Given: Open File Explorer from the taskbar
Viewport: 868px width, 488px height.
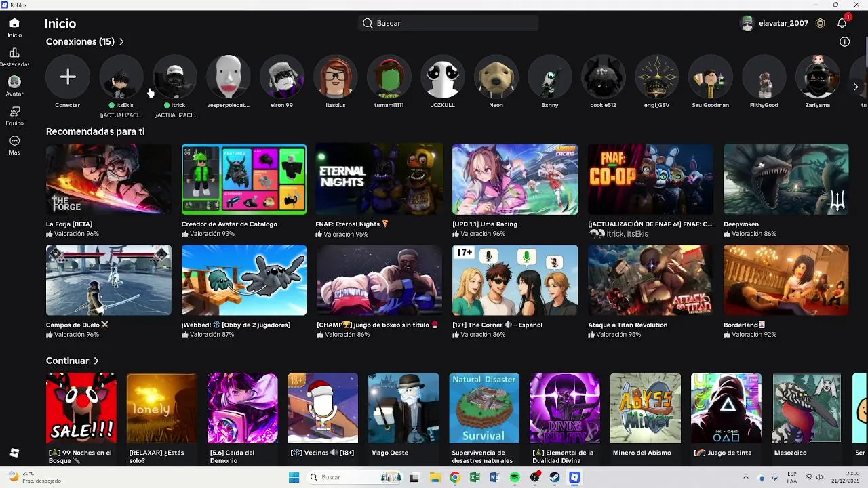Looking at the screenshot, I should click(x=435, y=477).
